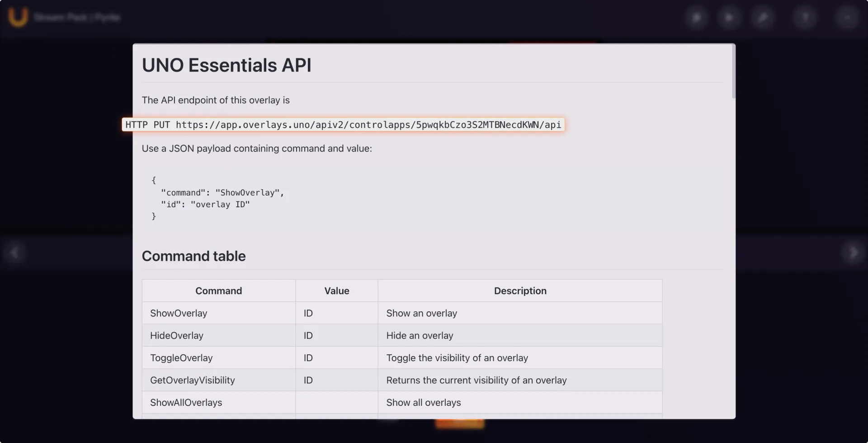Click the "command": "ShowOverlay" JSON line
Viewport: 868px width, 443px height.
(x=222, y=193)
